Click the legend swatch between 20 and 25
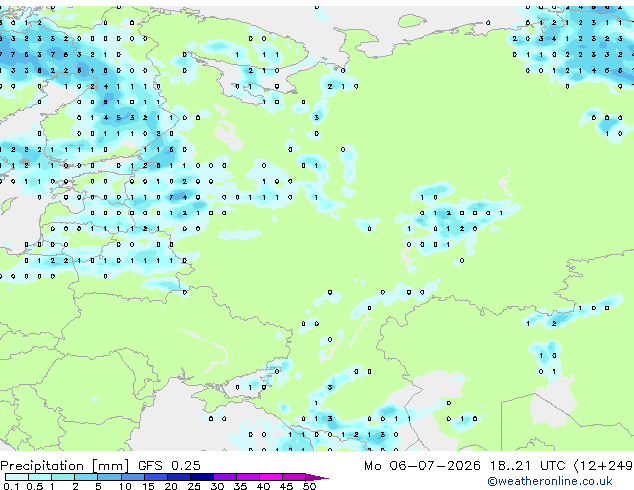 (179, 477)
